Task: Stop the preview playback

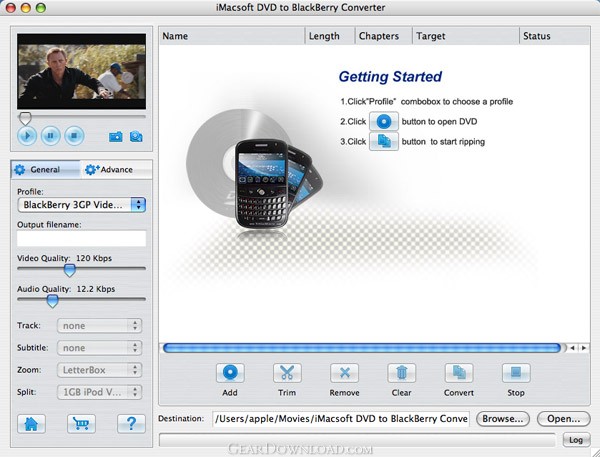Action: click(74, 136)
